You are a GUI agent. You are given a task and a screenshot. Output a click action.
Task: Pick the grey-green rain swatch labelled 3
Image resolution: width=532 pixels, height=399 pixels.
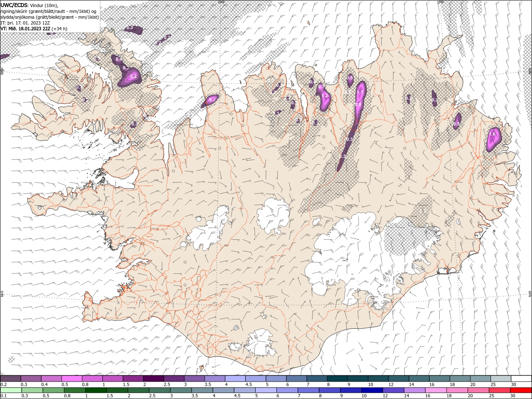(181, 390)
